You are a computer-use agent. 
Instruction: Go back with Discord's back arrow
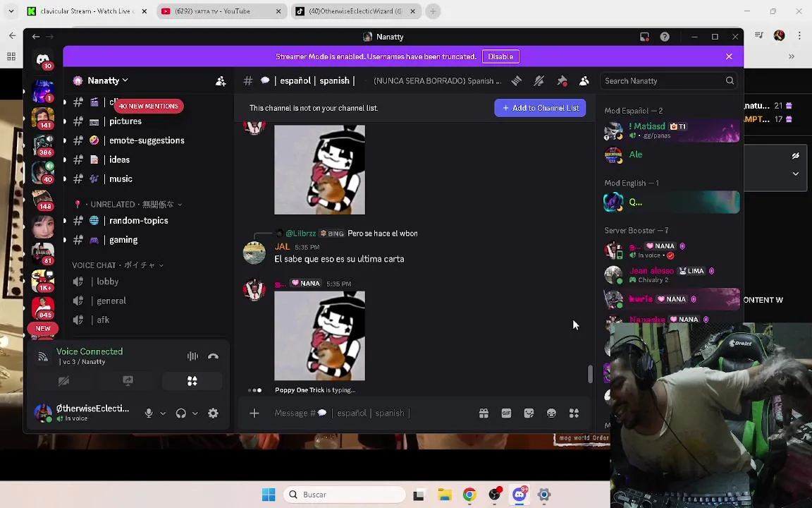tap(36, 37)
